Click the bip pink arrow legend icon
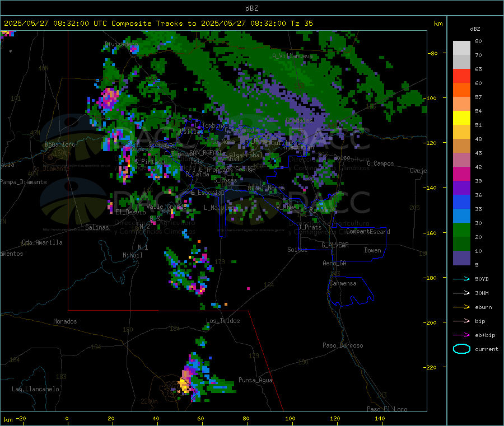504x426 pixels. [461, 321]
